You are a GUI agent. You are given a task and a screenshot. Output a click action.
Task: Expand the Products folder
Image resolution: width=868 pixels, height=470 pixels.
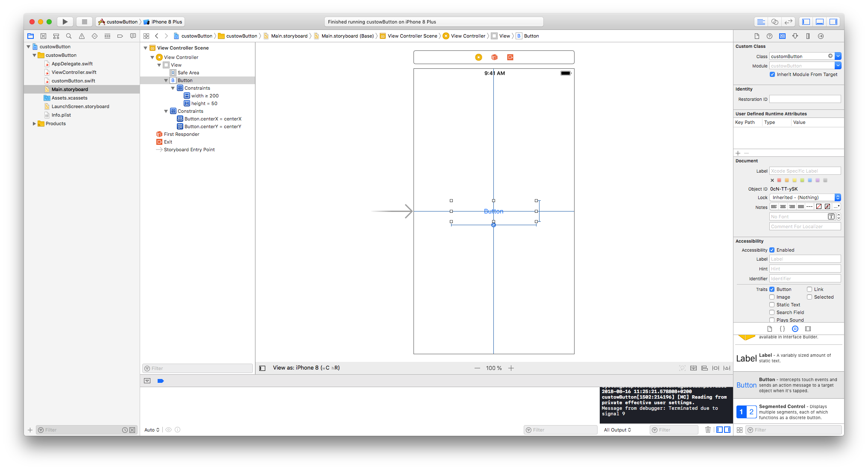(34, 124)
